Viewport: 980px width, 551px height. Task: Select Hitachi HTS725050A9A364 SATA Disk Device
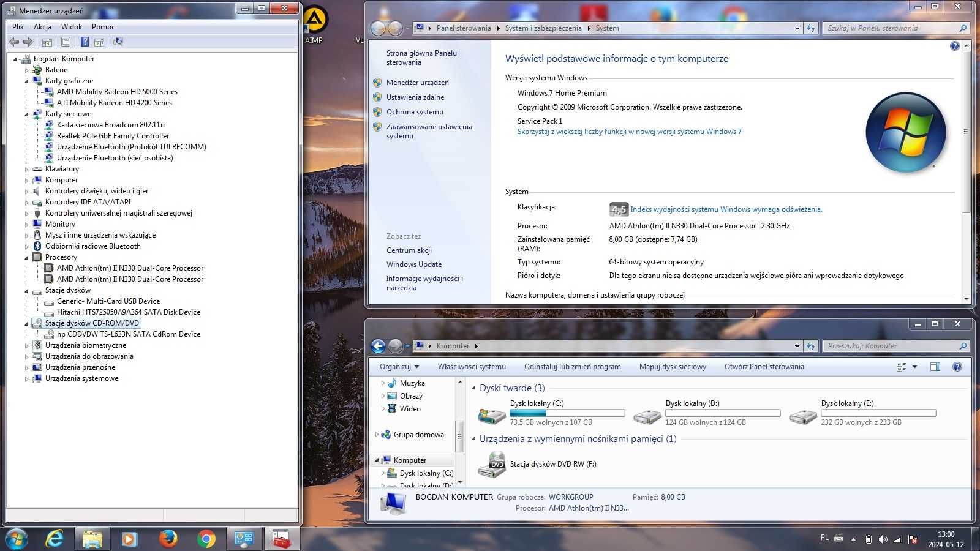coord(129,312)
